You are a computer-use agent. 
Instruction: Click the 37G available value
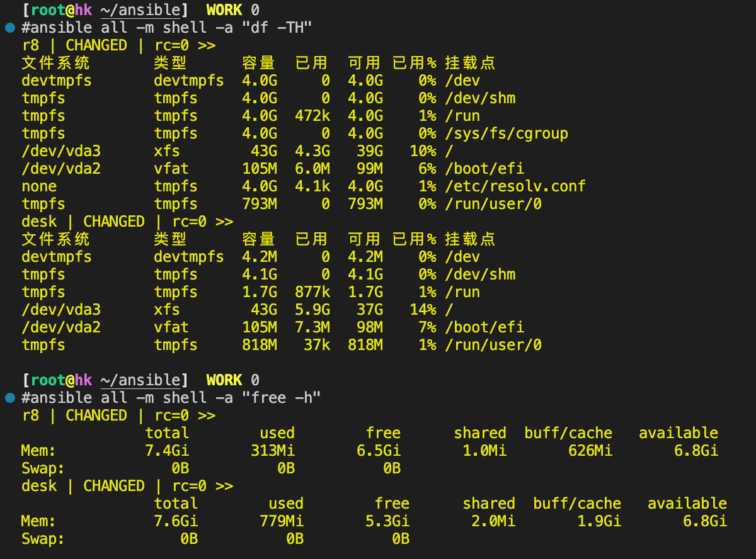(x=370, y=310)
